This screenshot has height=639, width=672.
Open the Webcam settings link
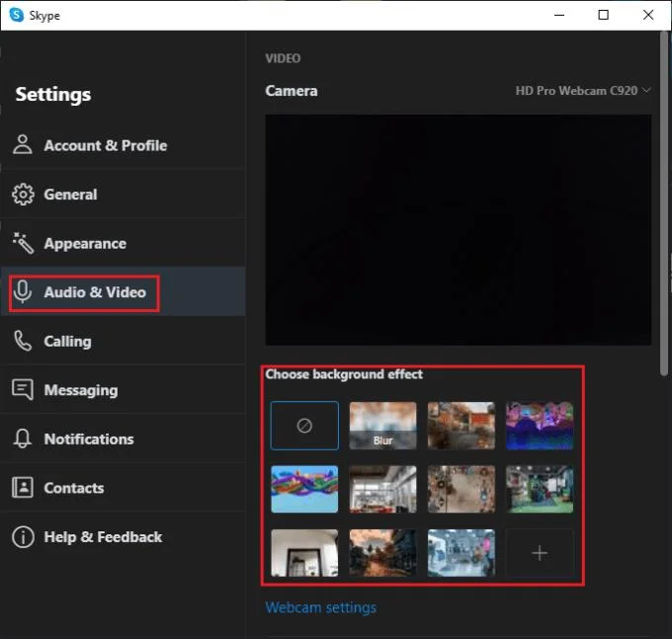320,607
